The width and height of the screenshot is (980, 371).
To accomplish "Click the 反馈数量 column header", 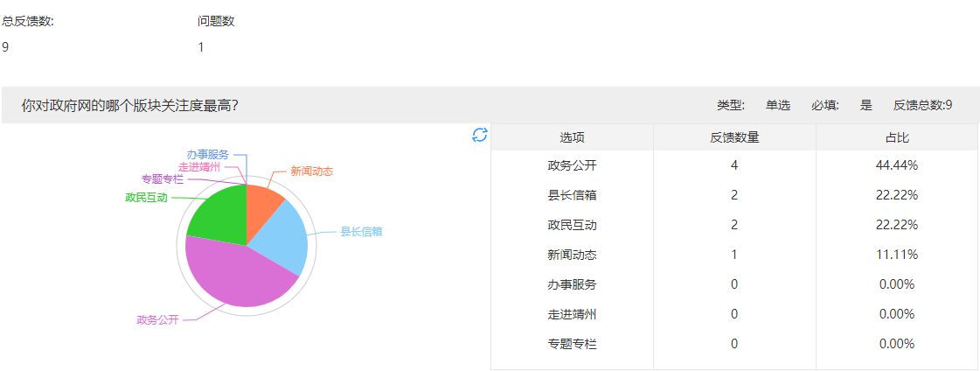I will tap(734, 137).
